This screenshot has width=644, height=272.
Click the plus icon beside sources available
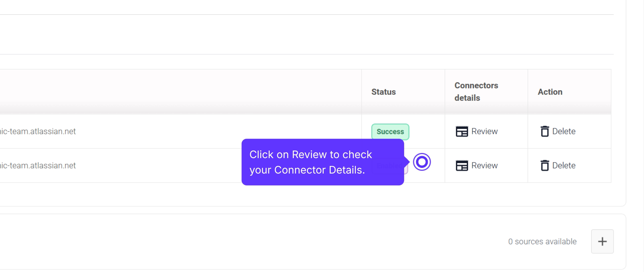[x=602, y=242]
